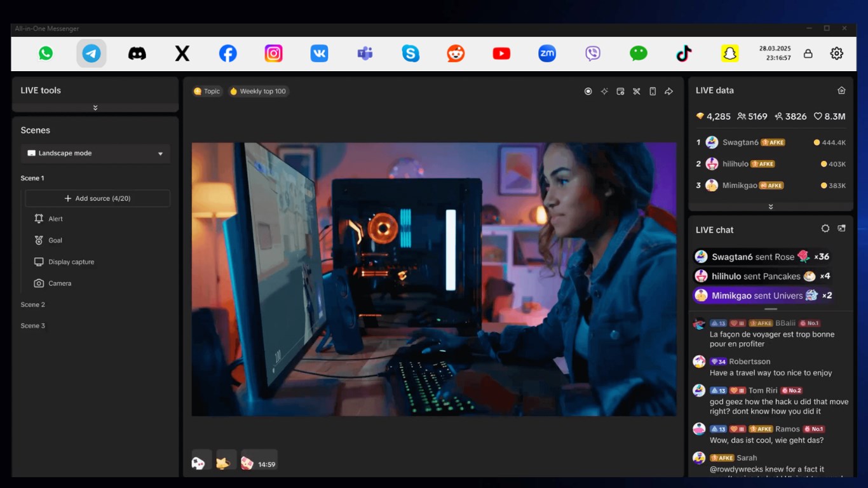Click the share stream arrow icon
Screen dimensions: 868x488
[x=668, y=91]
